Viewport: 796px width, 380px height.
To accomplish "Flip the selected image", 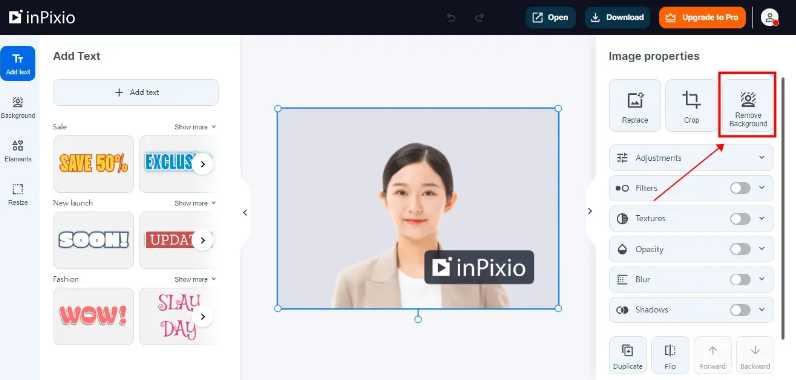I will click(x=670, y=355).
